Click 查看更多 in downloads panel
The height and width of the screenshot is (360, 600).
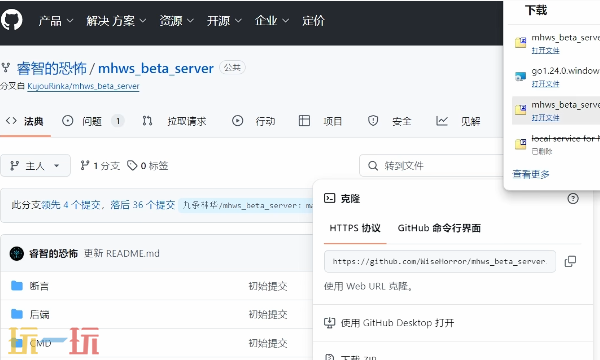pos(531,174)
